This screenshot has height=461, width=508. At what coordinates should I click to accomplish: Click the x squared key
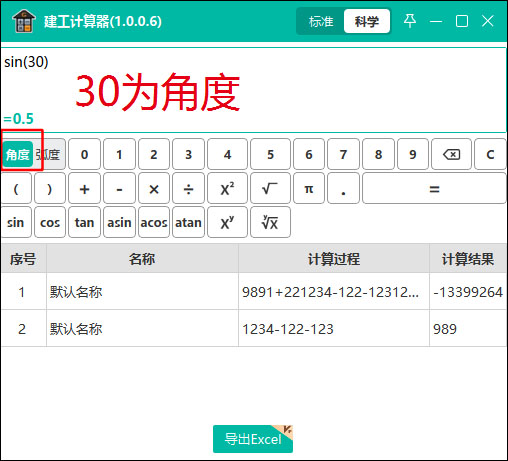227,189
